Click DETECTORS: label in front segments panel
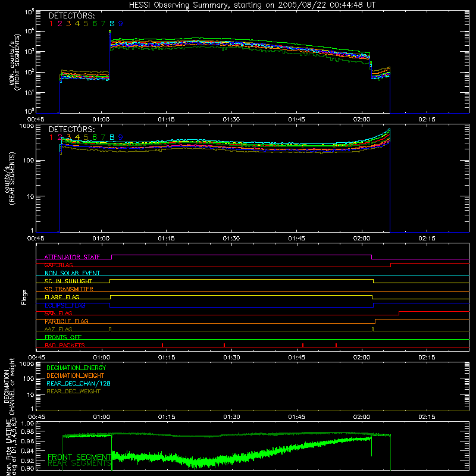The height and width of the screenshot is (476, 476). 71,15
